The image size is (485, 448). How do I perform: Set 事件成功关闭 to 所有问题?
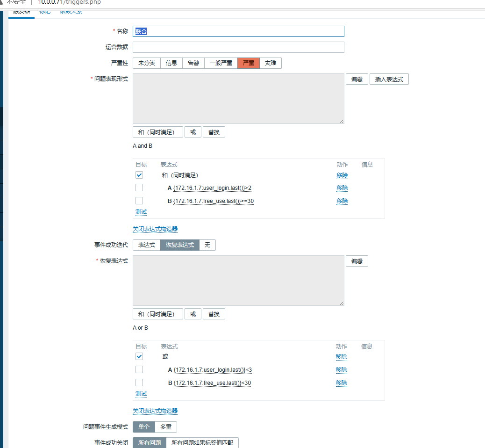(150, 443)
